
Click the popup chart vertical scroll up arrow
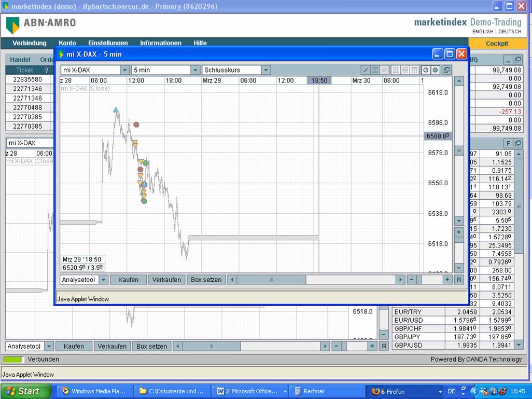click(459, 81)
